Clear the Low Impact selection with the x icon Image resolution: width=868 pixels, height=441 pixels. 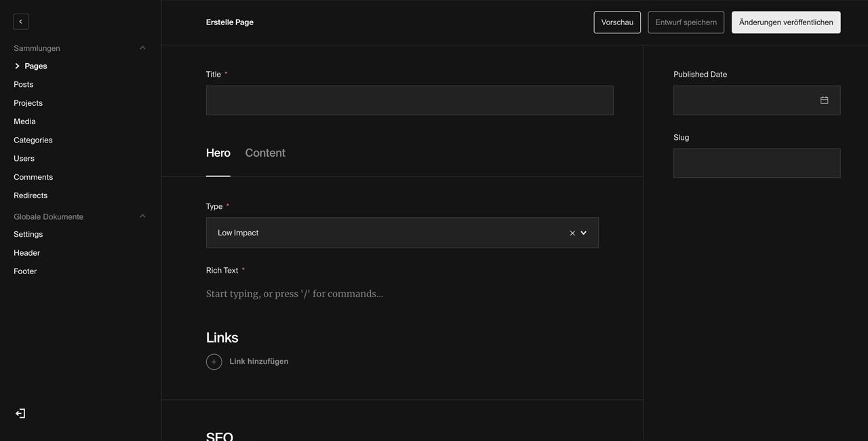[572, 233]
